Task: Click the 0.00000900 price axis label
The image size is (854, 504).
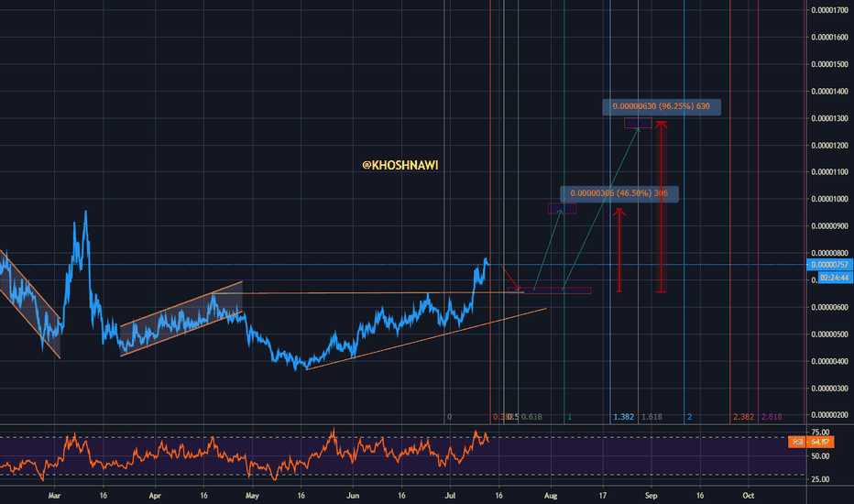Action: pyautogui.click(x=829, y=226)
